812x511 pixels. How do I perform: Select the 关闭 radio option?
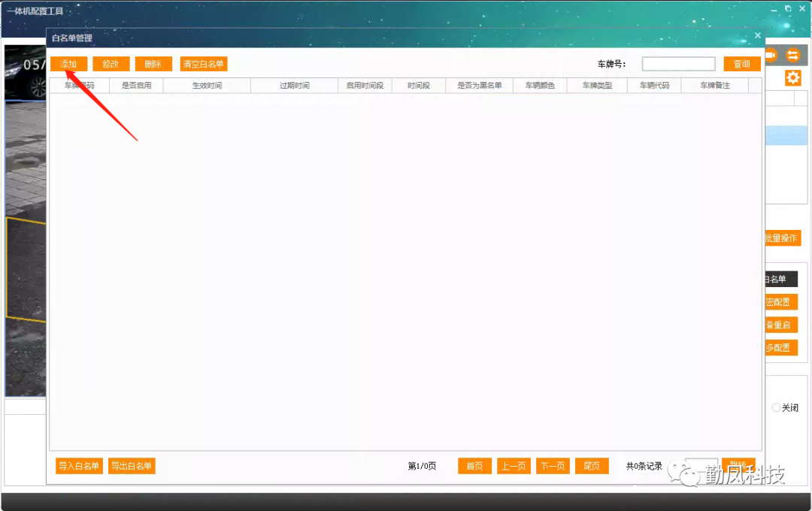click(776, 407)
